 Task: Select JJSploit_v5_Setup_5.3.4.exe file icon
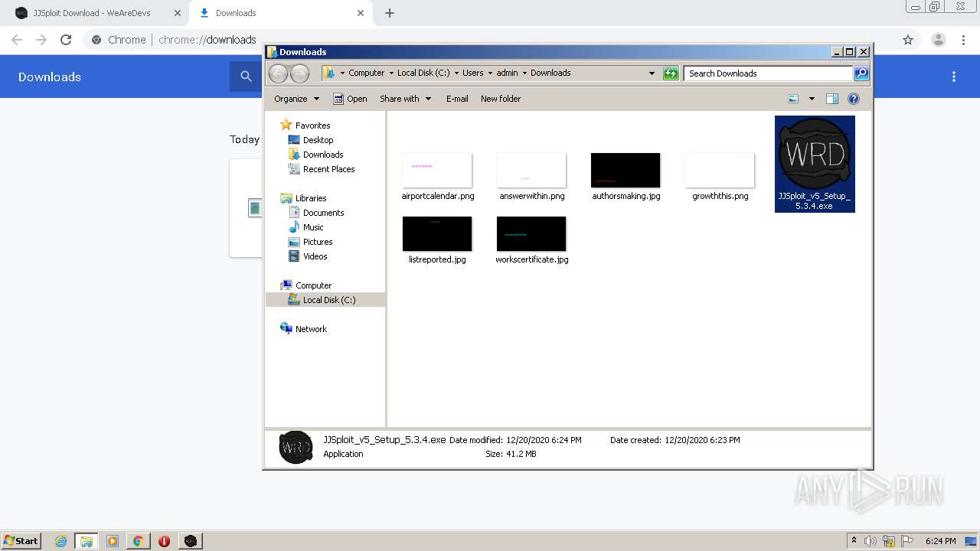pyautogui.click(x=815, y=164)
